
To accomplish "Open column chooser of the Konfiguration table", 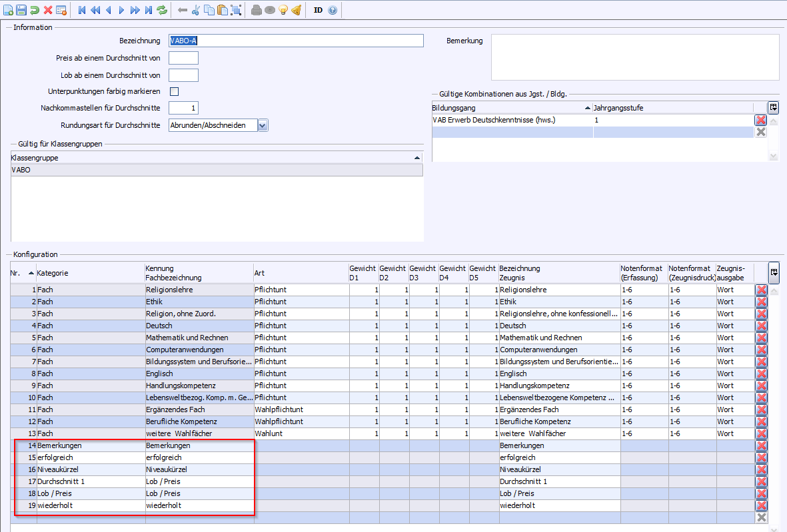I will coord(773,272).
